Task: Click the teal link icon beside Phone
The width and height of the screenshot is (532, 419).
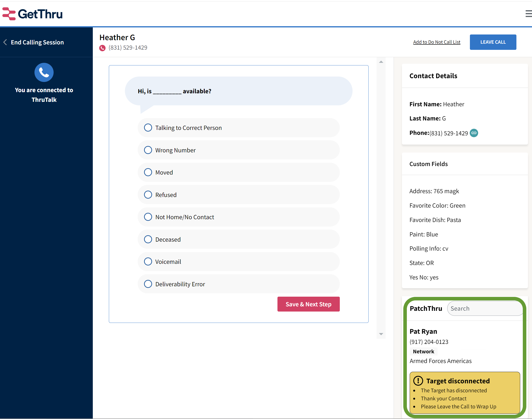Action: coord(474,133)
